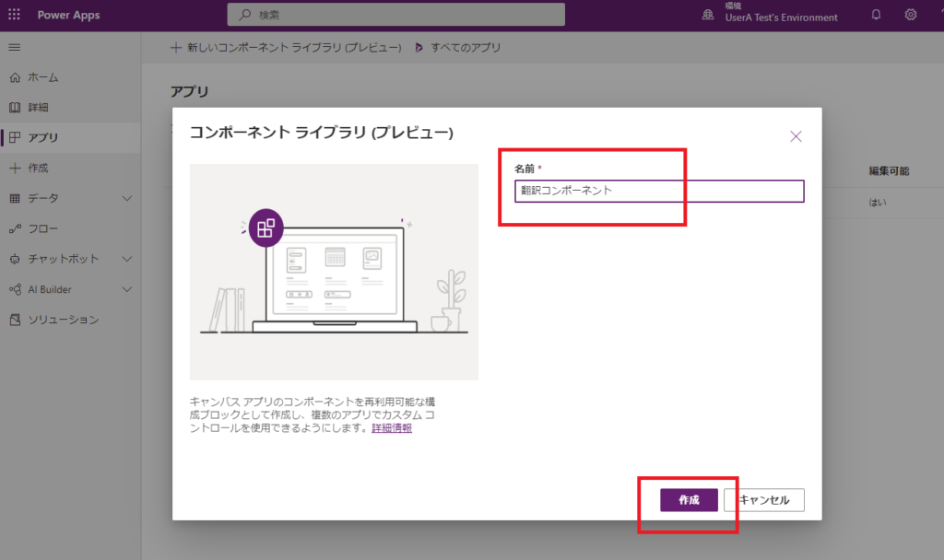
Task: Click the ホーム house icon
Action: [15, 77]
